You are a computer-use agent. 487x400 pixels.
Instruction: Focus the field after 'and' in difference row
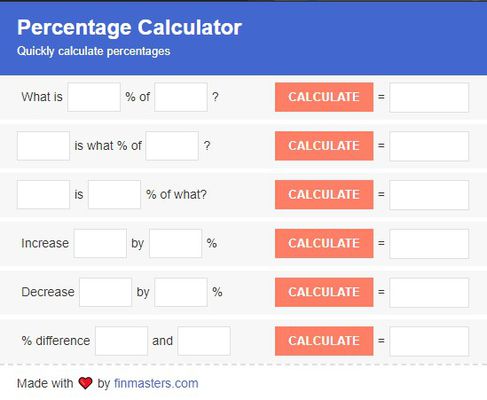(204, 341)
